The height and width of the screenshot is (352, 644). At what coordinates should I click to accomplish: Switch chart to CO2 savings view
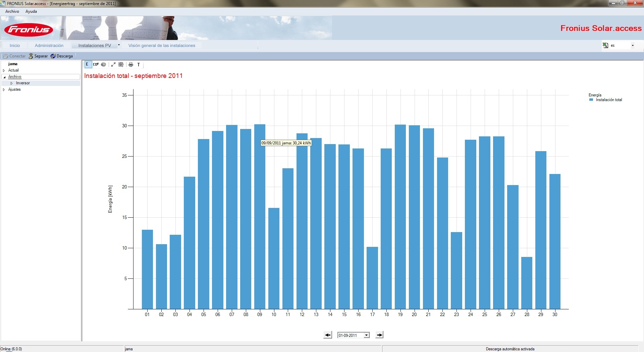point(96,64)
